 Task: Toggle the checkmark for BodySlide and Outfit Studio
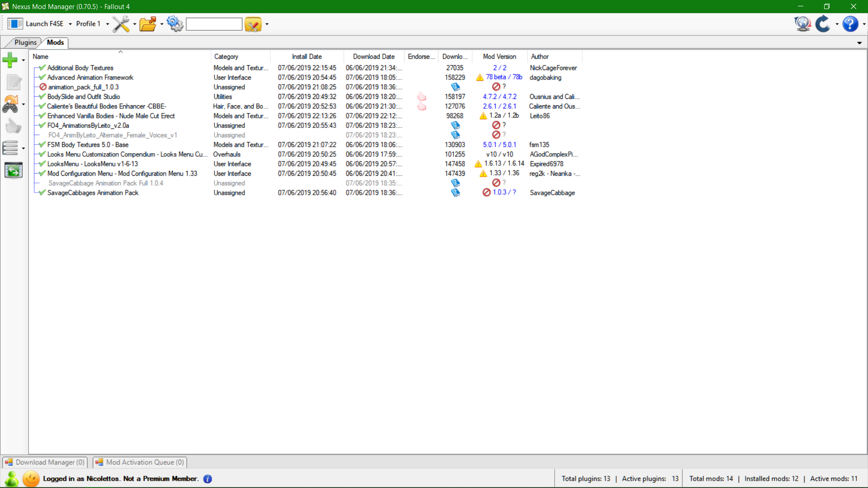[x=42, y=97]
